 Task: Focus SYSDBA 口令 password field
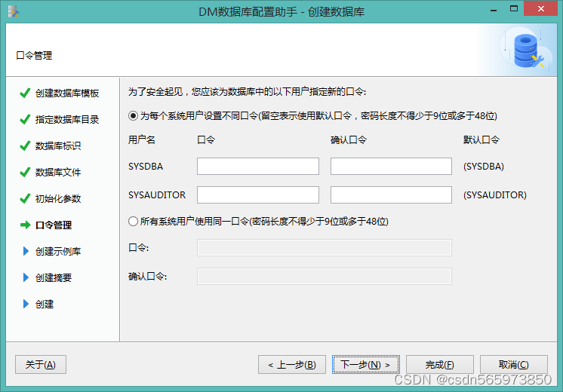click(x=258, y=167)
